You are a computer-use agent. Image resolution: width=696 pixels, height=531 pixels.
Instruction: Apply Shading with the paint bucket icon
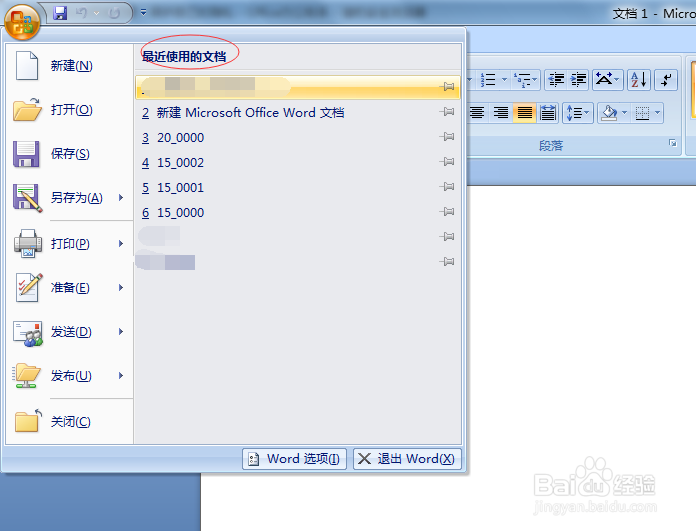point(609,113)
